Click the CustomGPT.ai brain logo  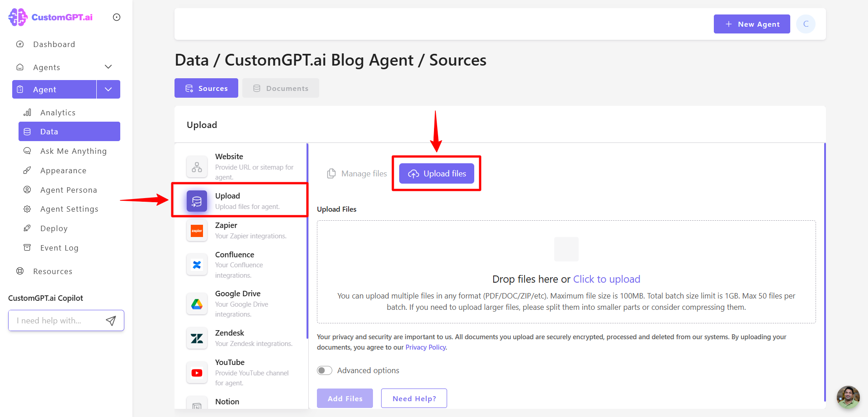pyautogui.click(x=18, y=17)
